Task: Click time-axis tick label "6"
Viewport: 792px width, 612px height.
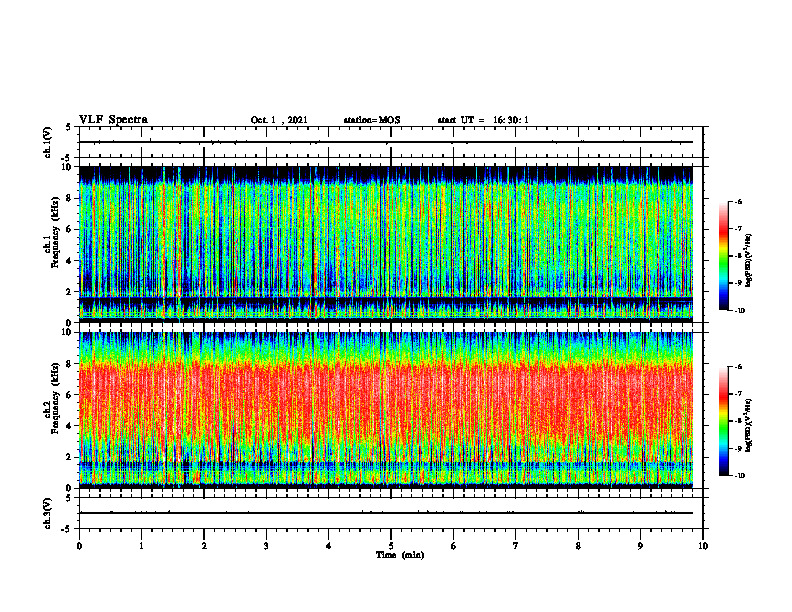Action: [x=454, y=546]
